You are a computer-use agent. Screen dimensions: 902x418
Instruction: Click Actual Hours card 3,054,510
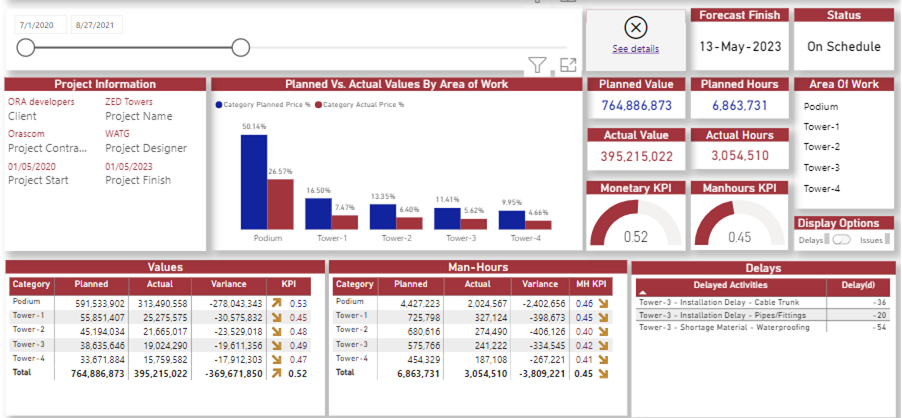click(x=739, y=156)
